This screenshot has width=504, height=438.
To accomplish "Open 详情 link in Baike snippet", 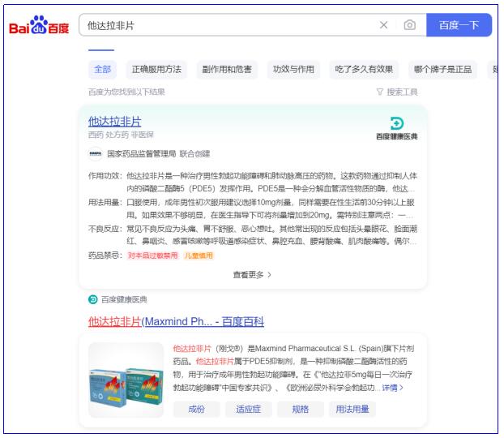I will pos(392,388).
